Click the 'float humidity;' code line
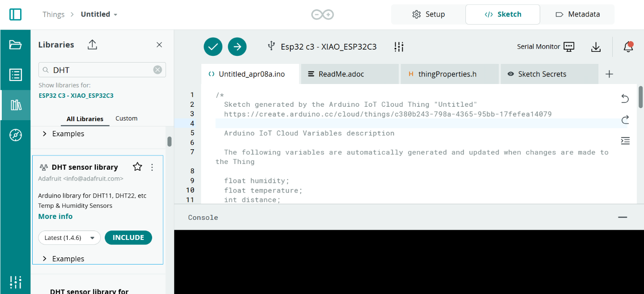644x294 pixels. tap(257, 181)
